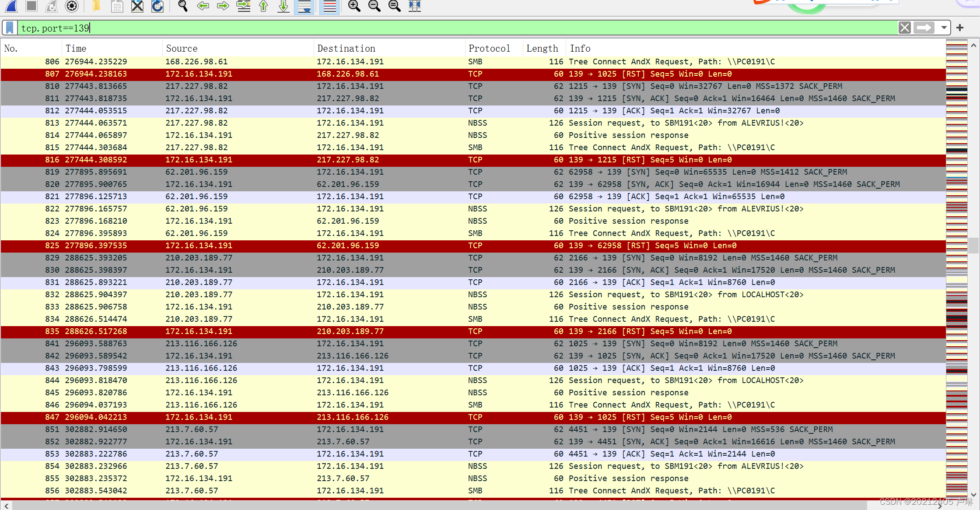The width and height of the screenshot is (980, 510).
Task: Select NBSS packet 822 Session request
Action: (x=473, y=209)
